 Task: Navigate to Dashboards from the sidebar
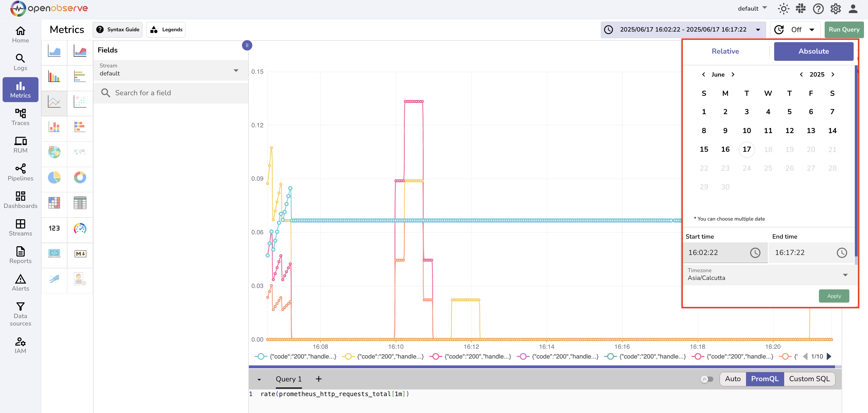coord(20,200)
